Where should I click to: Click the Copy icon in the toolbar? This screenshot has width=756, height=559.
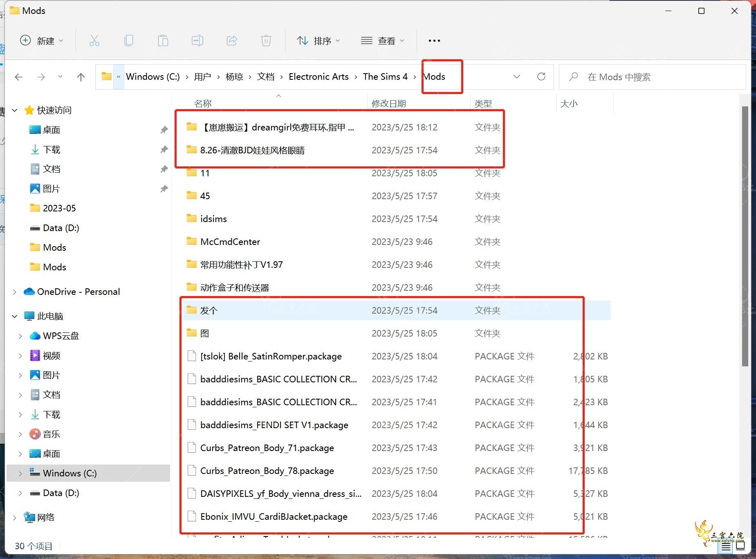pyautogui.click(x=129, y=40)
